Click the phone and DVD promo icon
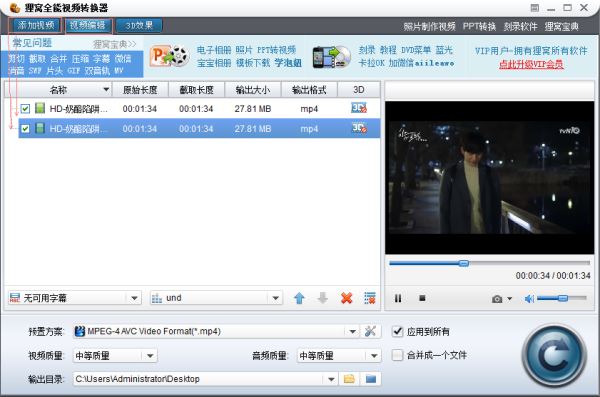600x397 pixels. point(331,57)
